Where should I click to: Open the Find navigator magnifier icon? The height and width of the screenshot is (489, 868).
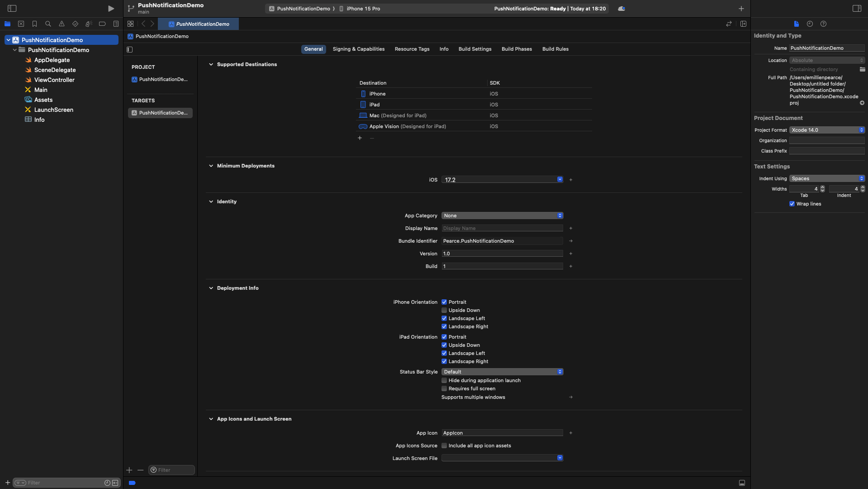[x=48, y=24]
